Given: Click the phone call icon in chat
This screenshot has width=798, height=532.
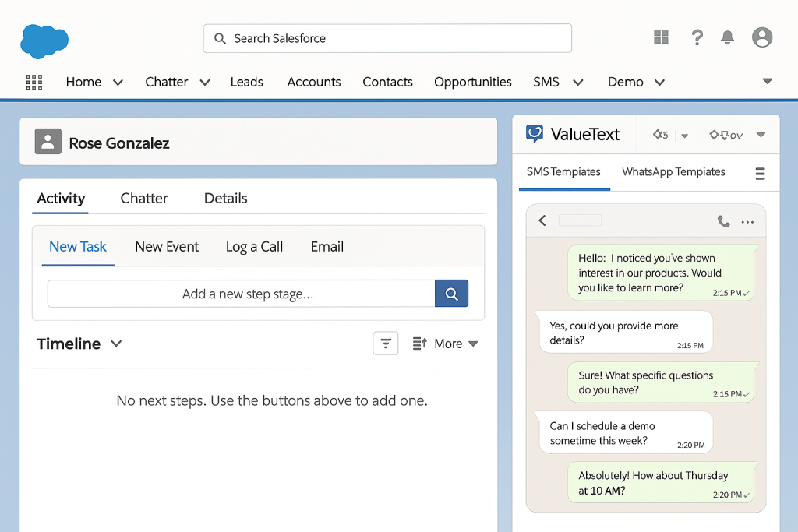Looking at the screenshot, I should pyautogui.click(x=723, y=221).
